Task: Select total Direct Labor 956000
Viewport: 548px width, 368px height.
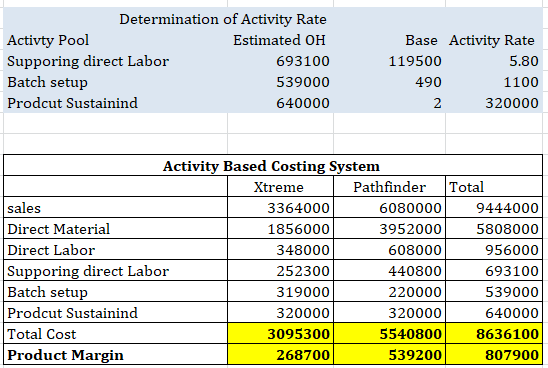Action: coord(512,250)
